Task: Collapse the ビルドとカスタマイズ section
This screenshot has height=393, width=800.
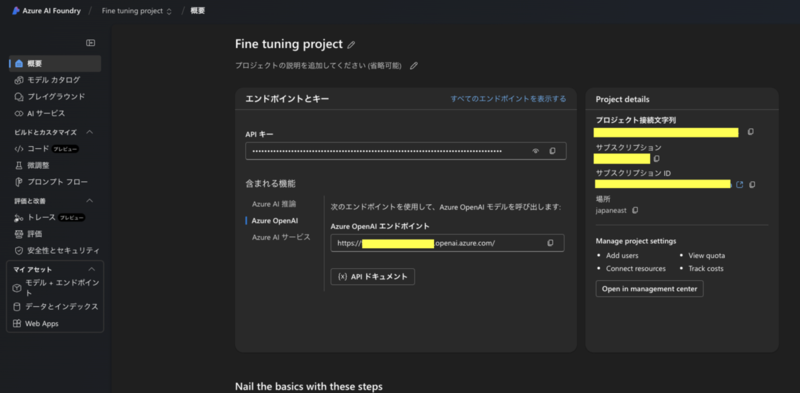Action: 90,132
